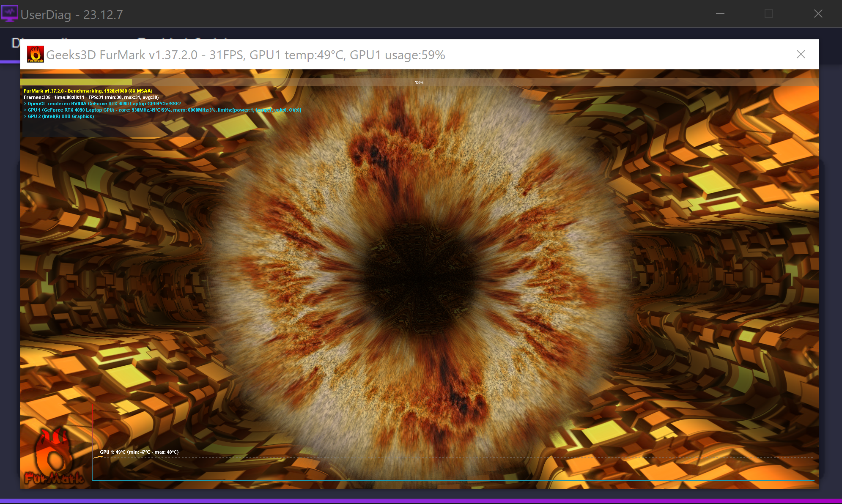Click the 13% progress label

coord(419,82)
